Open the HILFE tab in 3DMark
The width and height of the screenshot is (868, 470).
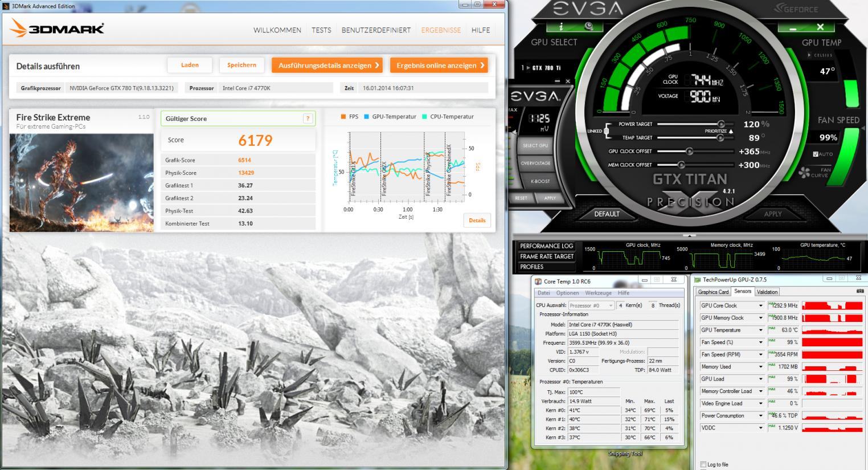tap(481, 30)
